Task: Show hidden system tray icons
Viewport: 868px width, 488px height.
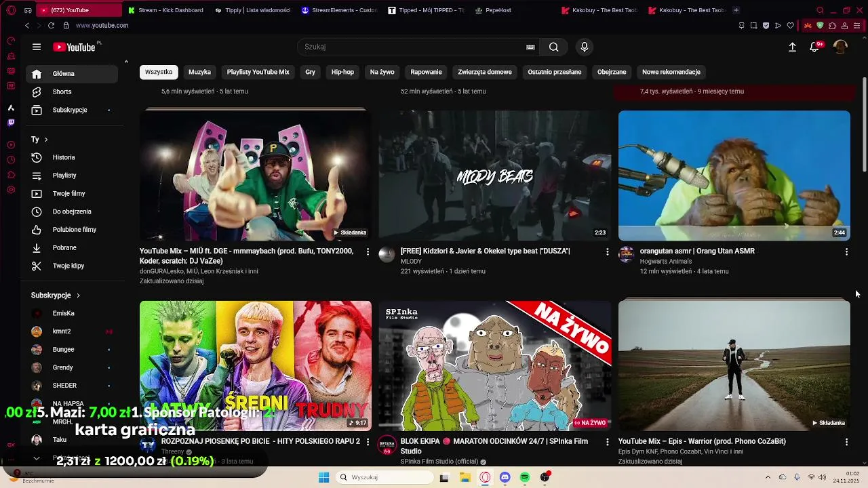Action: coord(768,477)
